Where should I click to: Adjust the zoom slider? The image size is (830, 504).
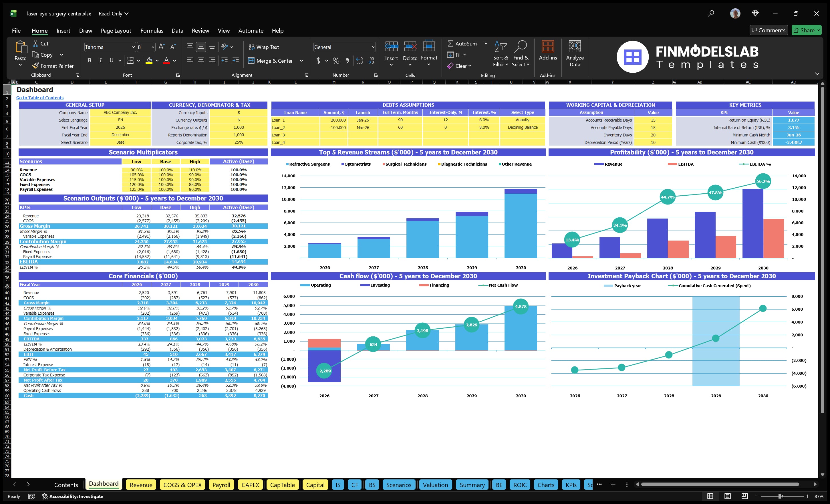point(779,496)
